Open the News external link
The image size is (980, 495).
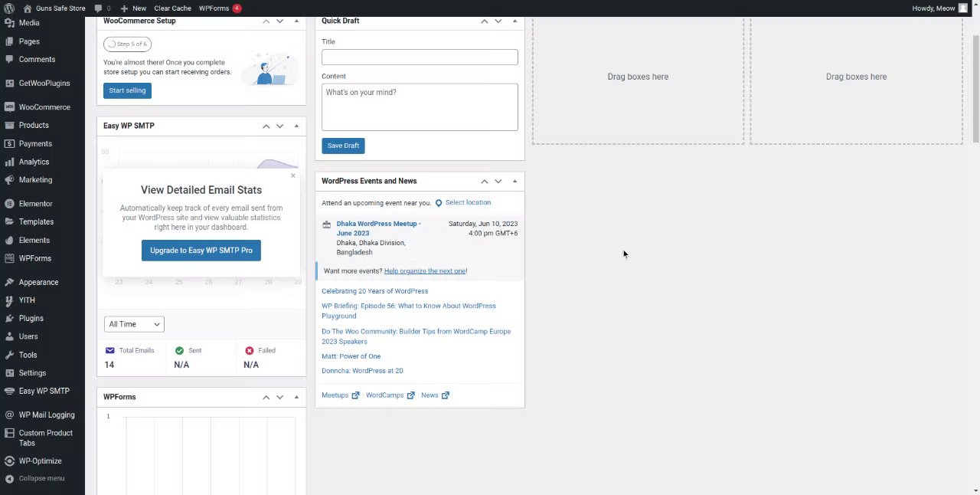435,395
